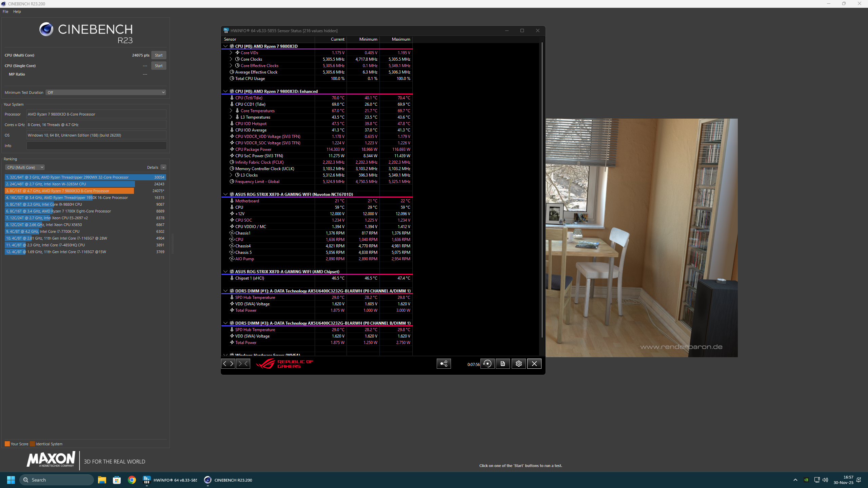Expand the Core Effective Clocks row
This screenshot has width=868, height=488.
click(x=231, y=65)
